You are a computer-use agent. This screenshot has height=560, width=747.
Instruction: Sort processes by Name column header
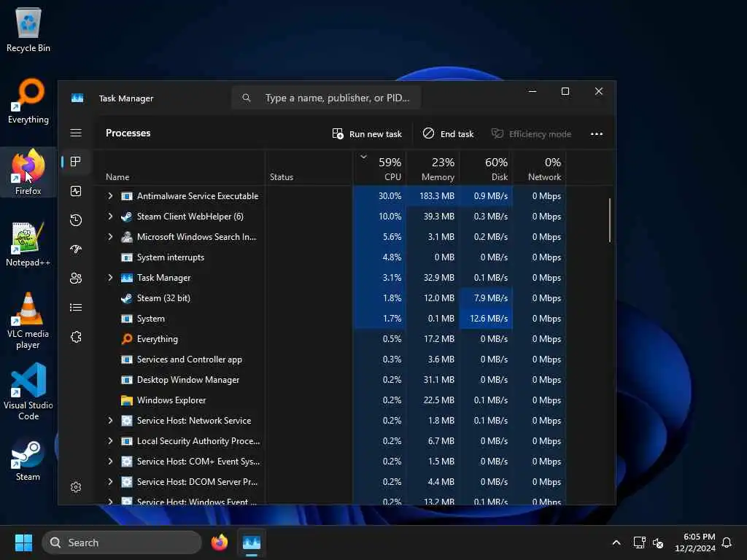click(x=180, y=168)
